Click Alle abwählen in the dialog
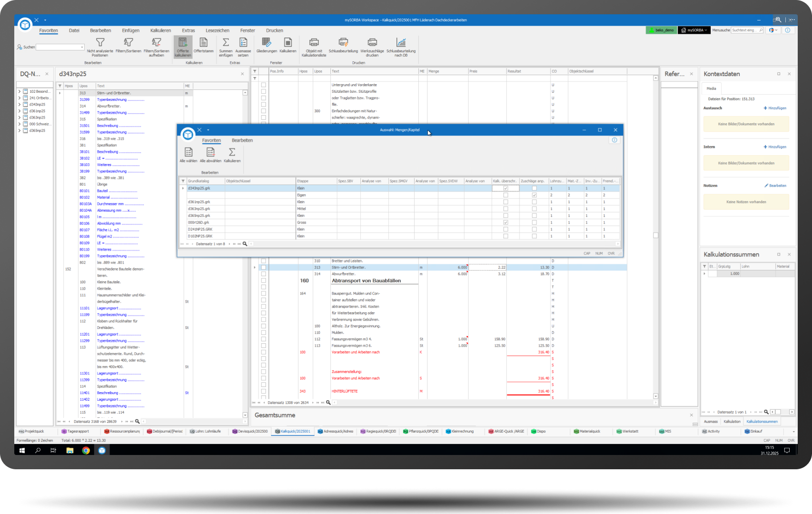 coord(210,153)
